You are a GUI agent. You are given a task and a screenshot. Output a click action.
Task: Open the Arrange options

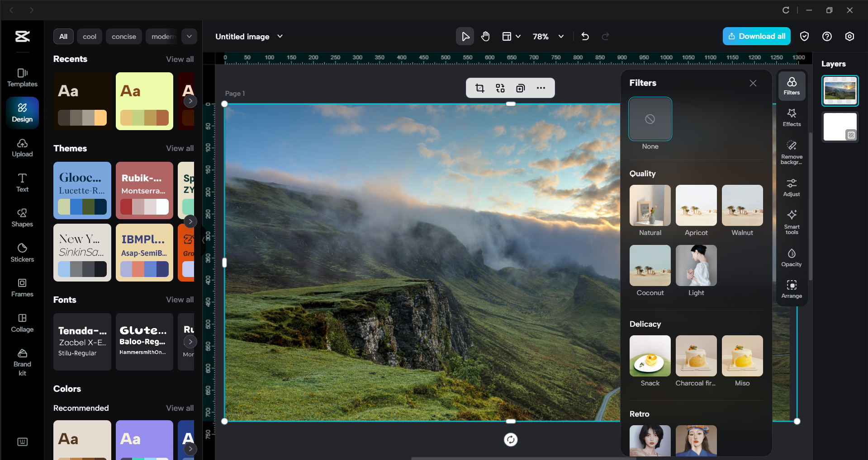click(x=791, y=289)
